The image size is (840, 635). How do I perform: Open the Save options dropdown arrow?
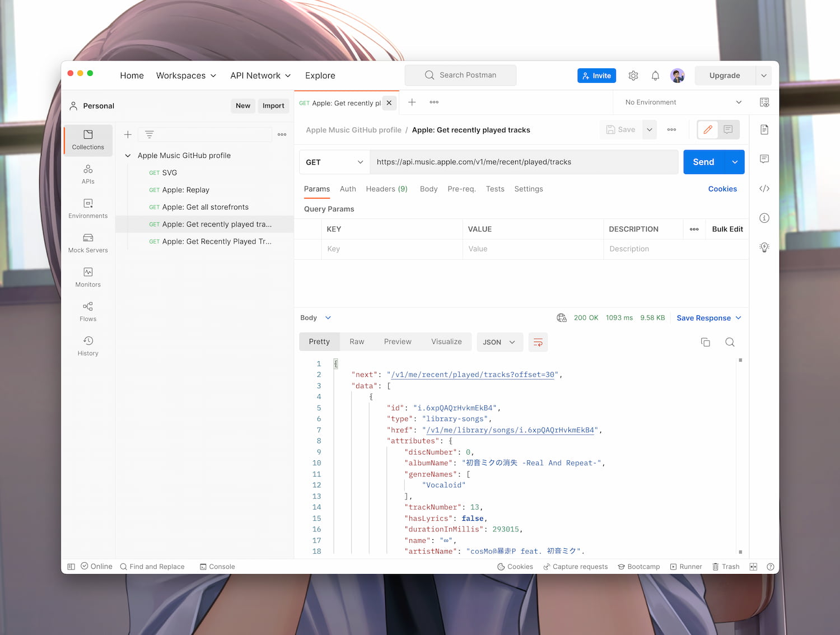650,130
